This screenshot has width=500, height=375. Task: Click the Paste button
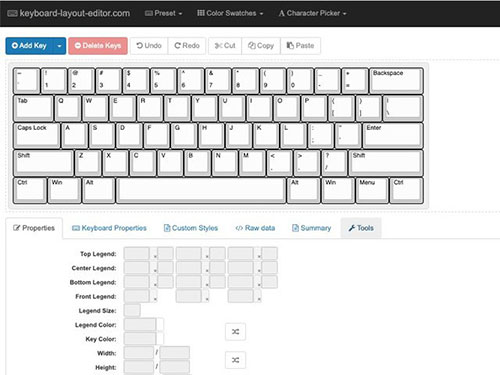click(301, 46)
